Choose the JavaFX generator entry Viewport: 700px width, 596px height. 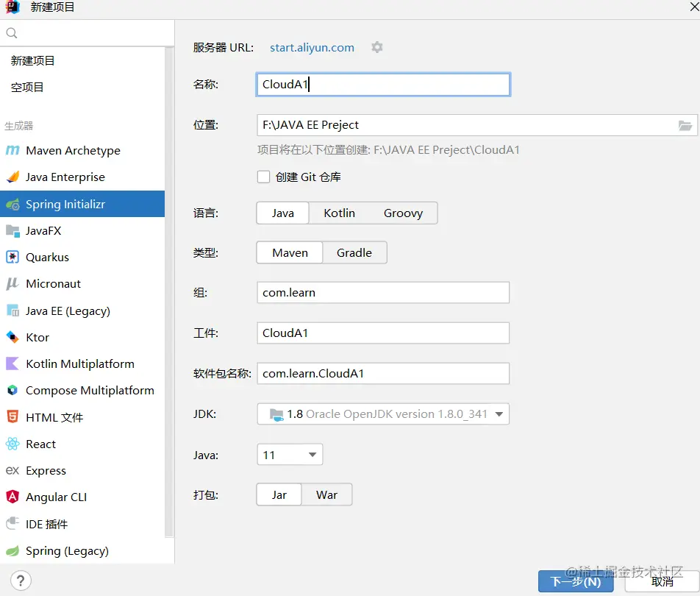[x=82, y=230]
